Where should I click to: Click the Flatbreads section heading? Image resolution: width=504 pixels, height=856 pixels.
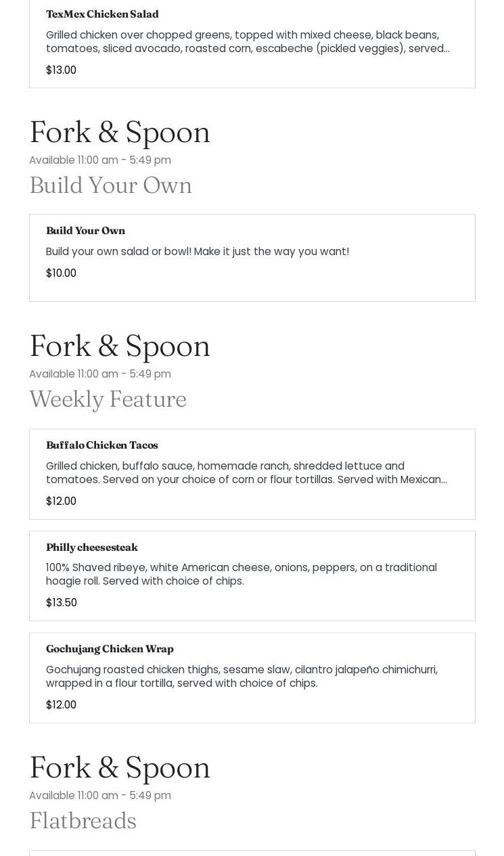pos(83,821)
